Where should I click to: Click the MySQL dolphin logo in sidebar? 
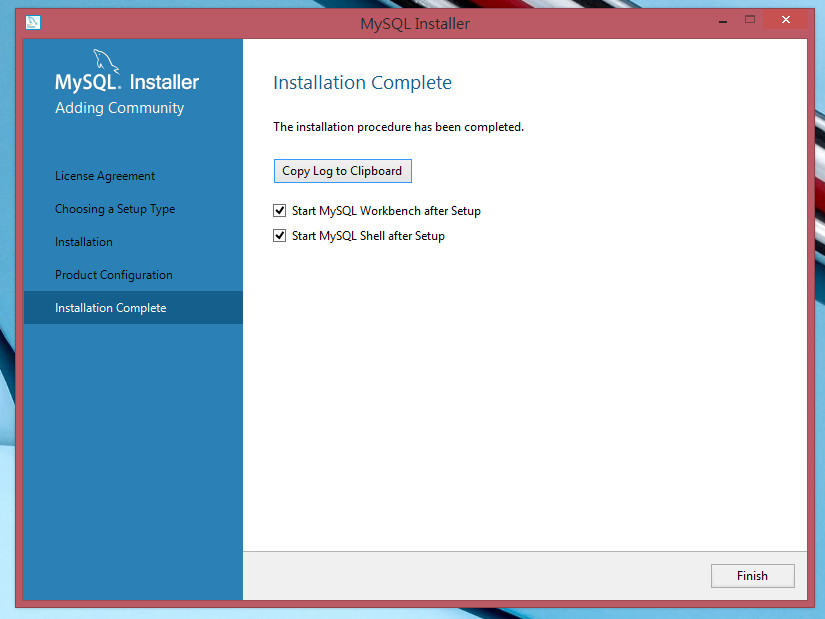coord(106,62)
